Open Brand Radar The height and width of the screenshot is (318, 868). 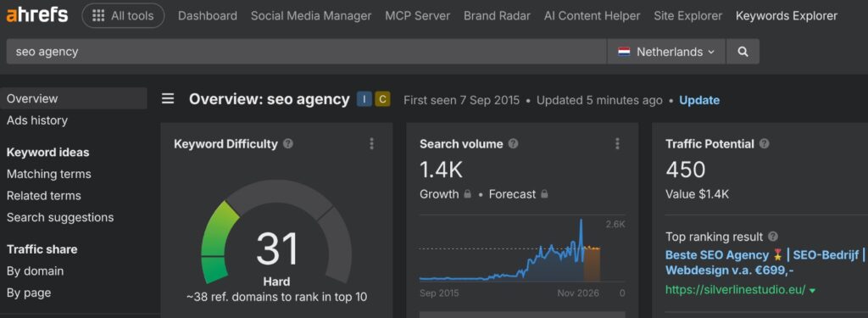pos(497,16)
